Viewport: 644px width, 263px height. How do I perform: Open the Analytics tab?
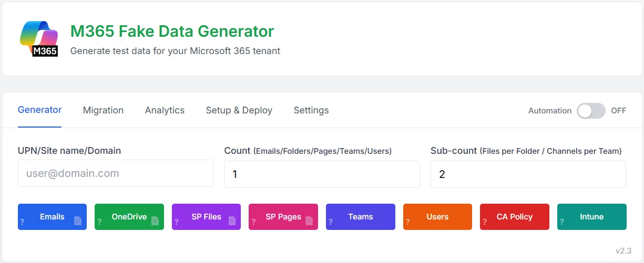pyautogui.click(x=165, y=110)
